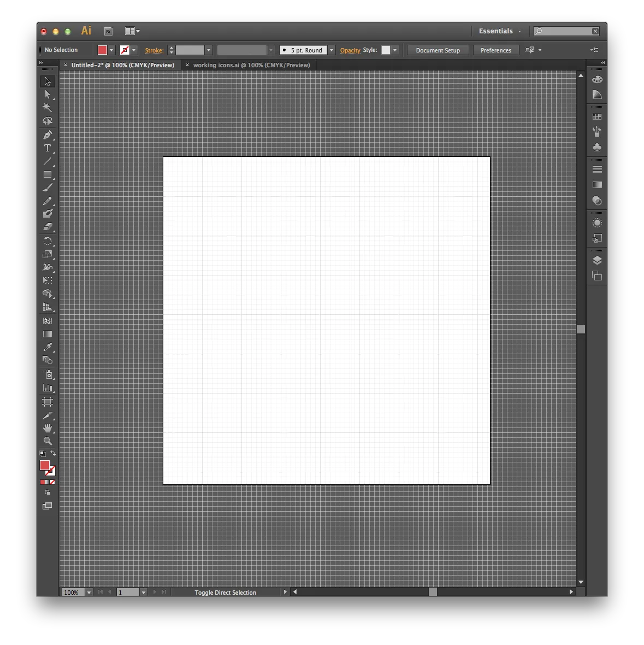
Task: Open the Layers panel icon
Action: click(597, 260)
